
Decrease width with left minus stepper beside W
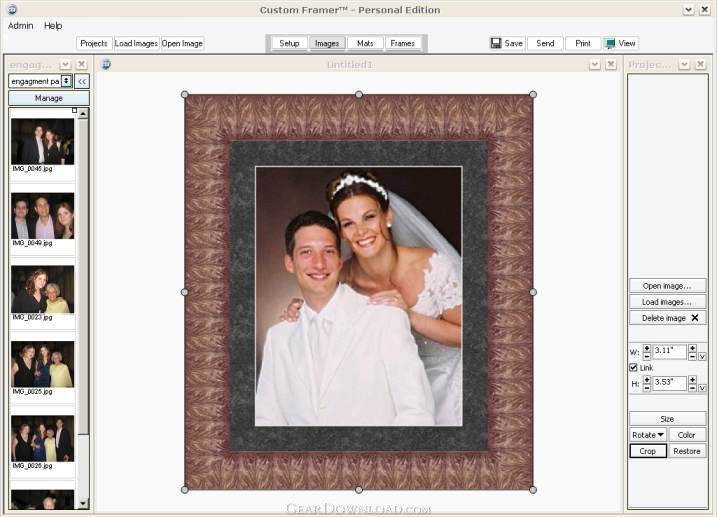coord(647,356)
